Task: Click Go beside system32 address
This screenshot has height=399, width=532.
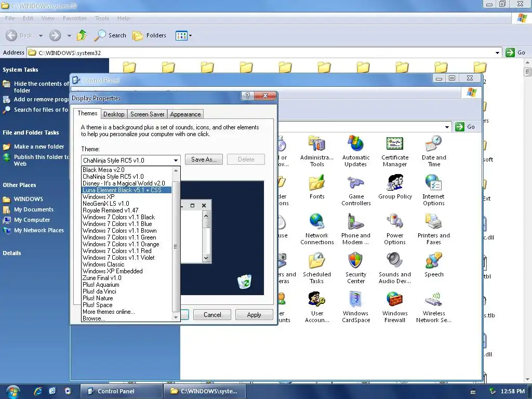Action: point(515,52)
